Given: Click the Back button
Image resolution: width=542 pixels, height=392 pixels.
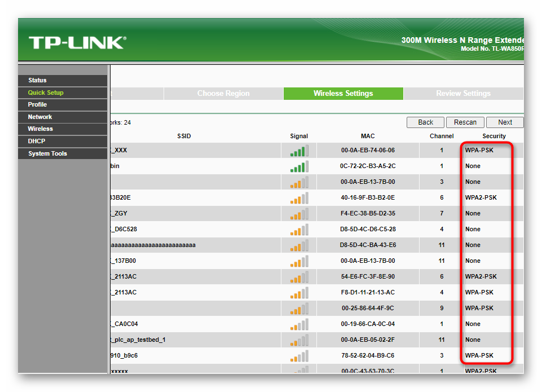Looking at the screenshot, I should 425,122.
